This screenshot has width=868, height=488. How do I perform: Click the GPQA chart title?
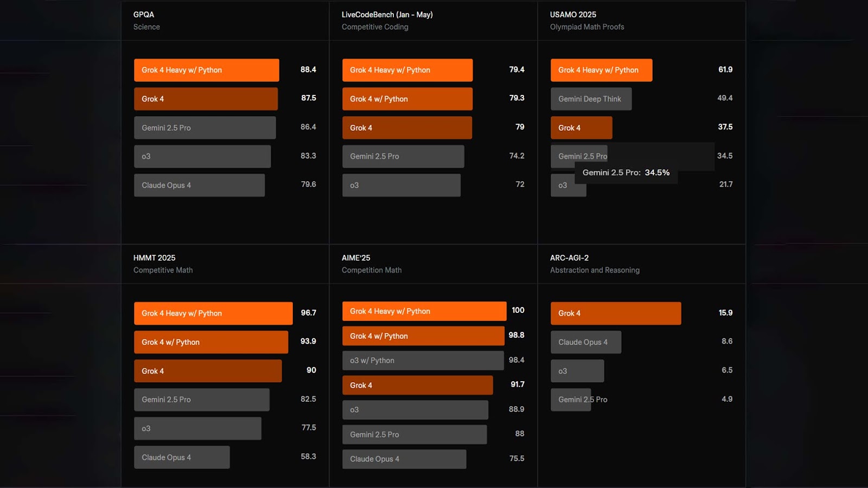point(144,15)
